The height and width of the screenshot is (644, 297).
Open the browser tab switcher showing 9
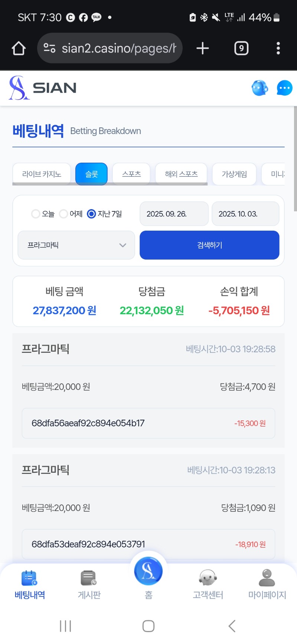[241, 48]
